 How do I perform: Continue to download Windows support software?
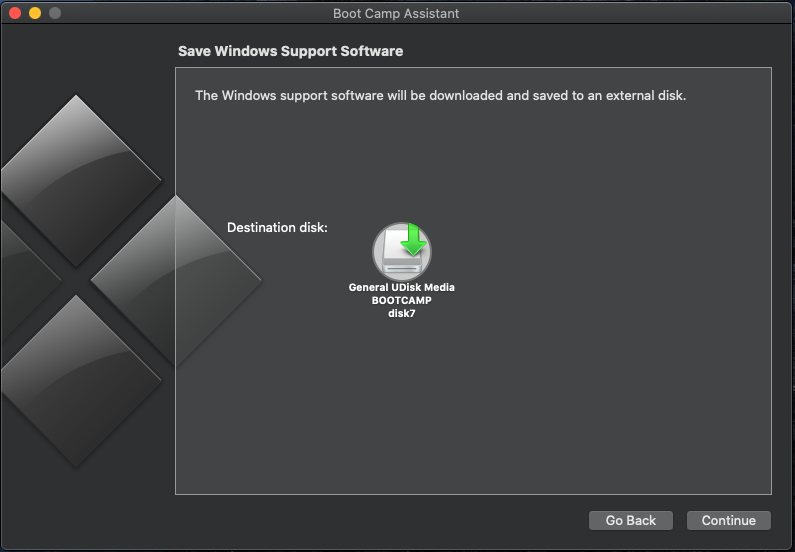[729, 521]
